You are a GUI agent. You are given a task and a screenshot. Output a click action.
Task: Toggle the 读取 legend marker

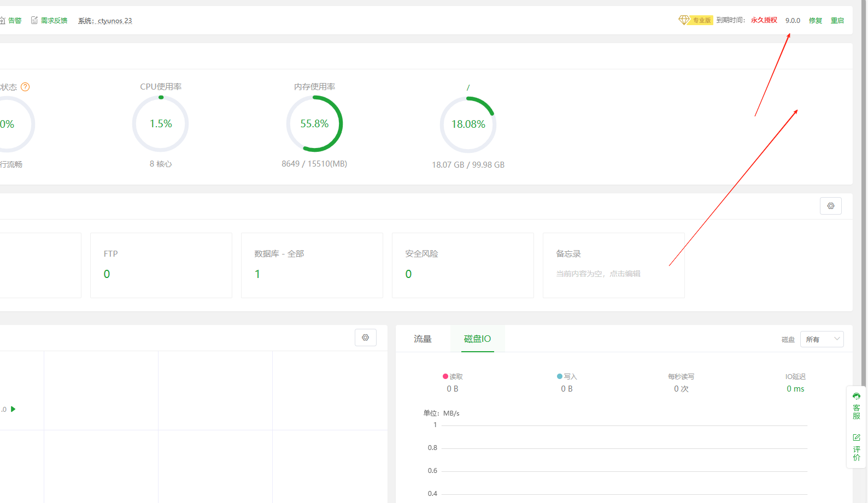[445, 376]
